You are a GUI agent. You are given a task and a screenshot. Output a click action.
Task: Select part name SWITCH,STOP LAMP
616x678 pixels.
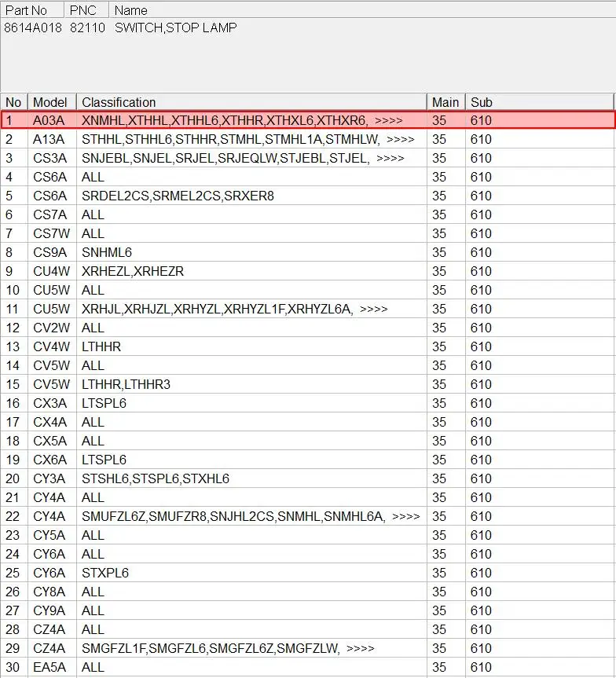coord(176,27)
